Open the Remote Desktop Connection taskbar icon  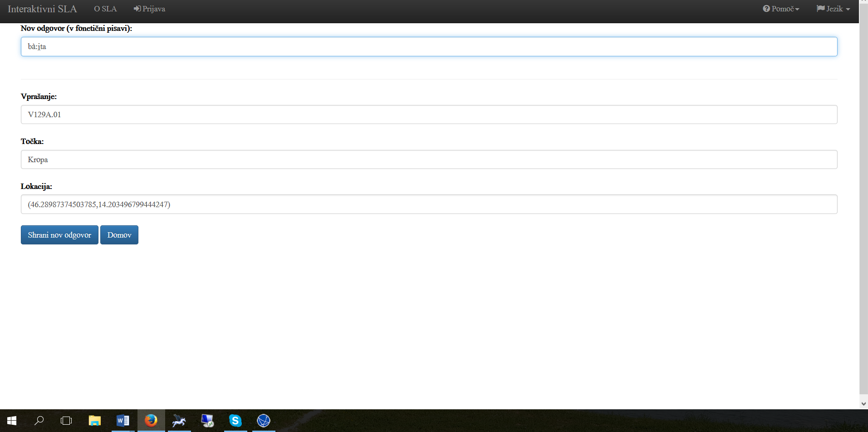click(207, 421)
